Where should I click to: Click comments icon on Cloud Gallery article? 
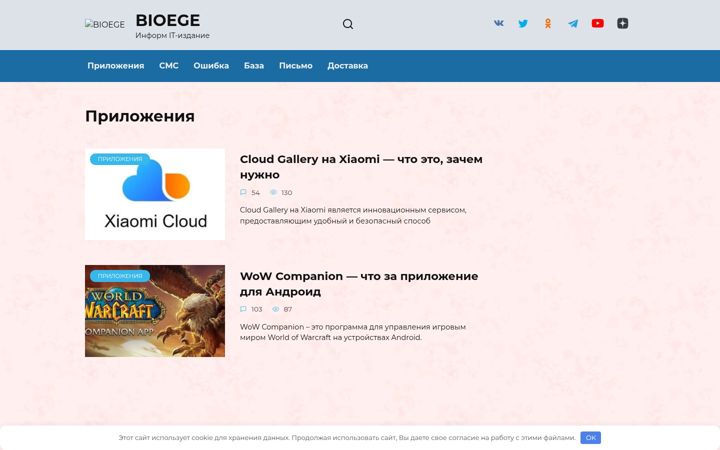click(x=243, y=192)
